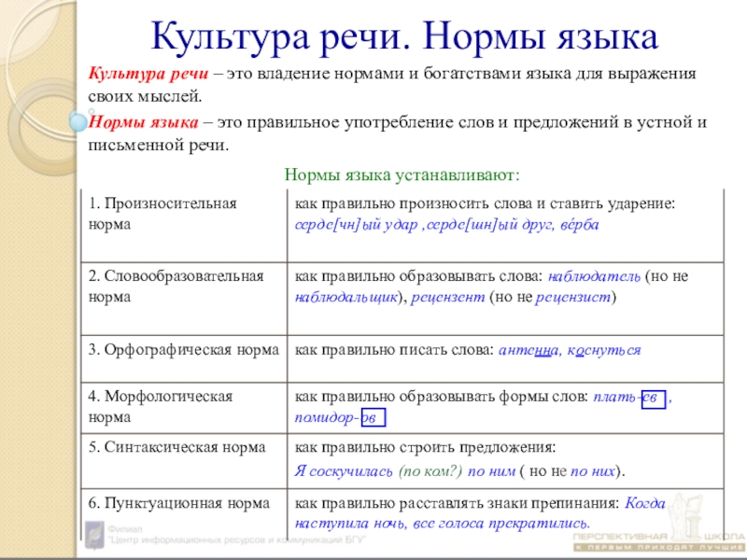Select cell "2. Словообразовательная норма"

click(x=184, y=299)
